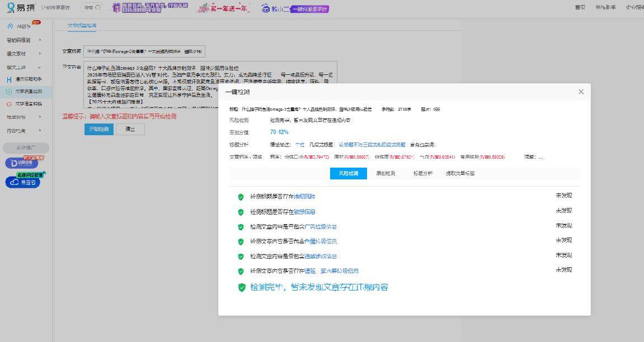
Task: Click the 开始检测 button
Action: tap(99, 129)
